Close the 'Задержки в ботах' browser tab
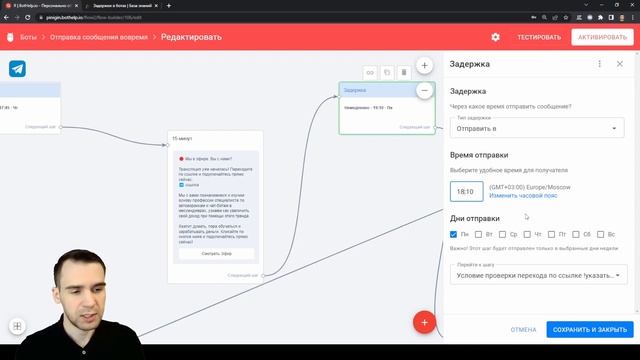Image resolution: width=640 pixels, height=360 pixels. pos(156,6)
